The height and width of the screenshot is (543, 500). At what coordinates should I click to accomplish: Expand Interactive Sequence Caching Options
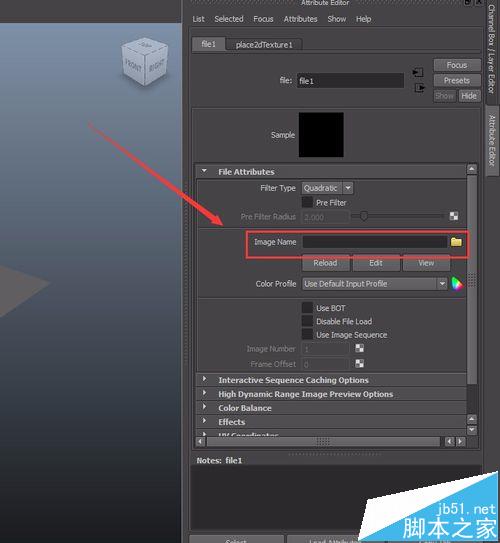(204, 379)
